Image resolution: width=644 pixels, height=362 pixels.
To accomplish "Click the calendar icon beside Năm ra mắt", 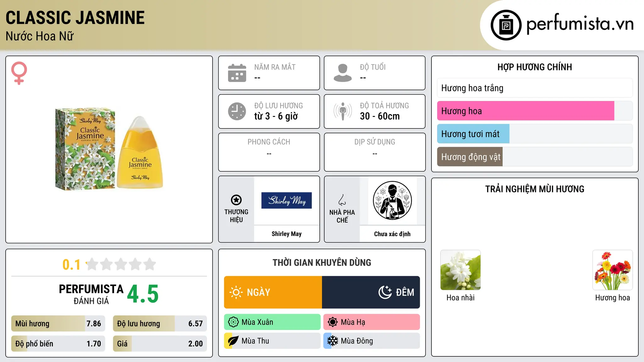I will (237, 73).
